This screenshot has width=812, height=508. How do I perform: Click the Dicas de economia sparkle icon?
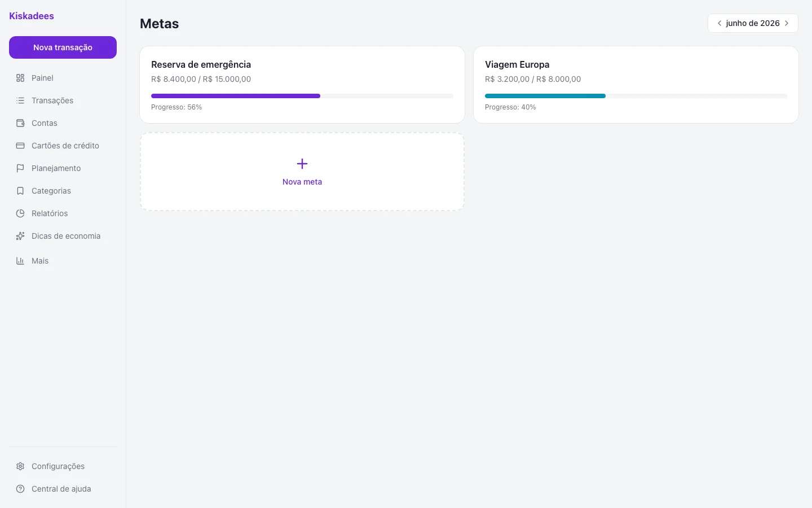[x=20, y=236]
